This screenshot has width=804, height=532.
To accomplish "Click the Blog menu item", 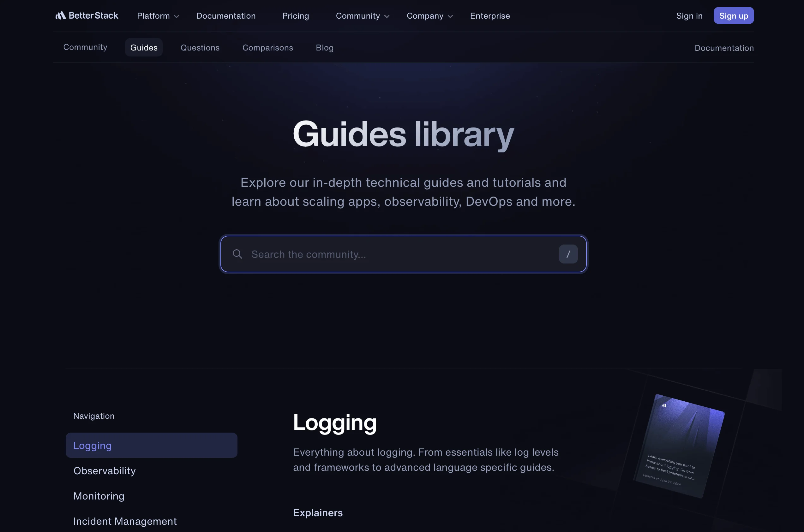I will 324,47.
